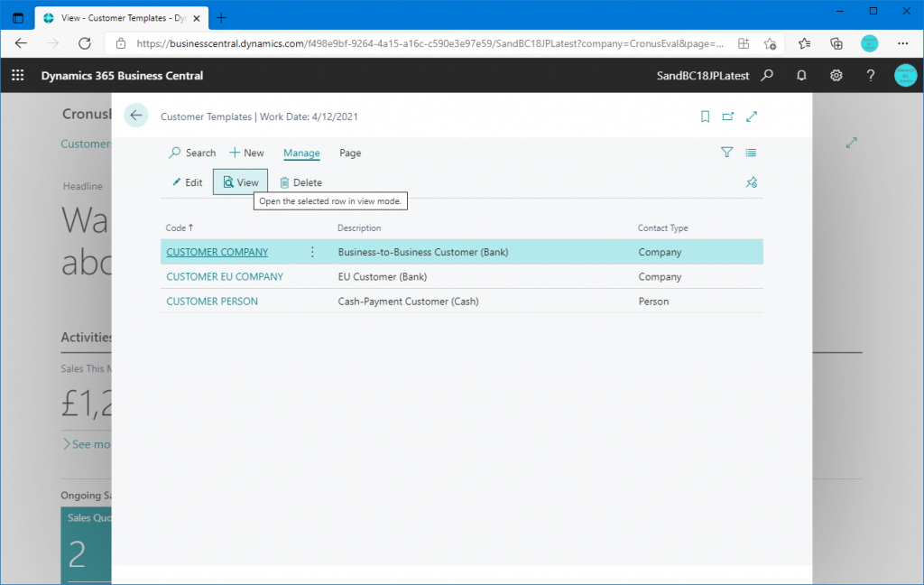Open the app launcher waffle icon
The height and width of the screenshot is (585, 924).
tap(18, 76)
